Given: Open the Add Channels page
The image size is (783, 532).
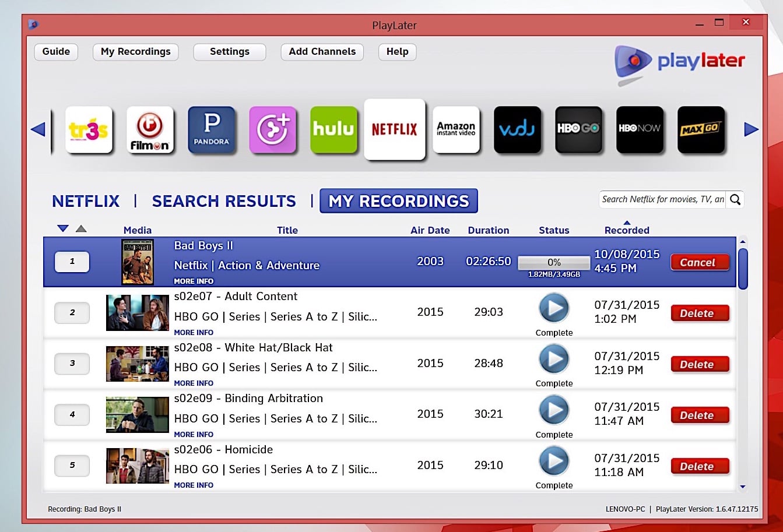Looking at the screenshot, I should click(322, 51).
